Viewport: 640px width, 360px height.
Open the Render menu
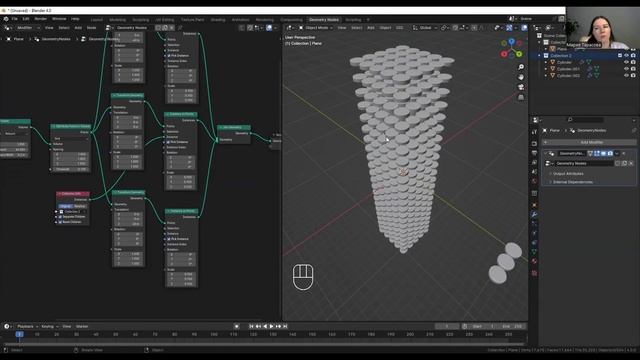coord(40,19)
